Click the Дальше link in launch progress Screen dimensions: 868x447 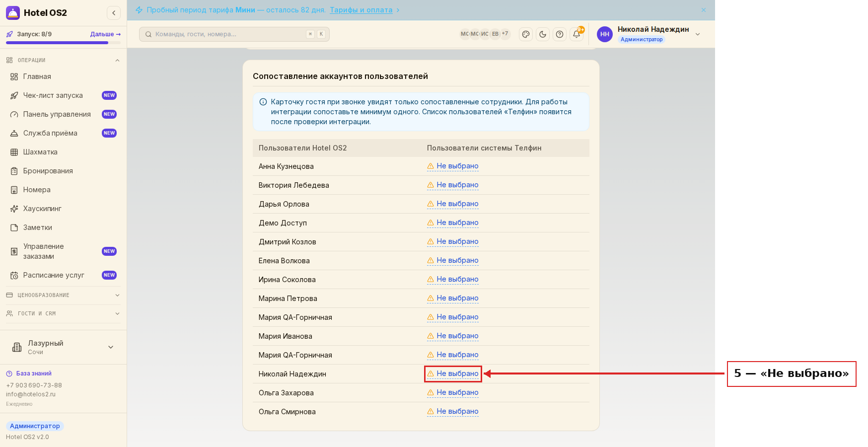(x=105, y=34)
